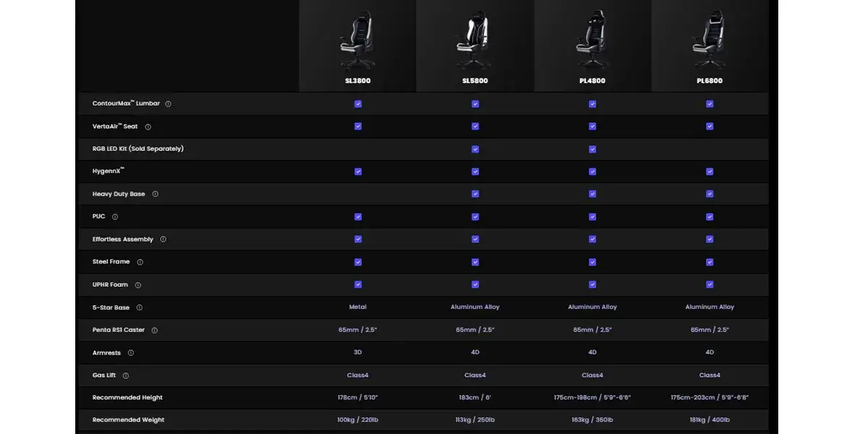Select 163kg / 360lb weight value
The width and height of the screenshot is (868, 434).
pos(592,420)
